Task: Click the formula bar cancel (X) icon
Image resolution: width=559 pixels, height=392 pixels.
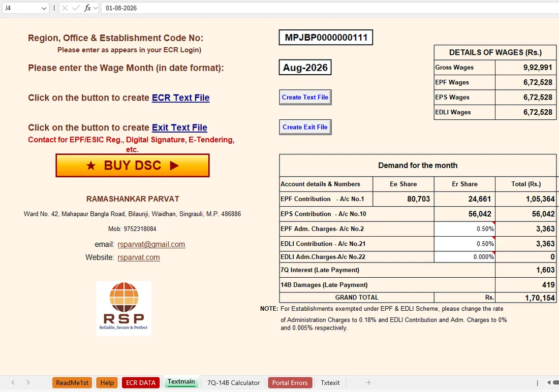Action: point(65,8)
